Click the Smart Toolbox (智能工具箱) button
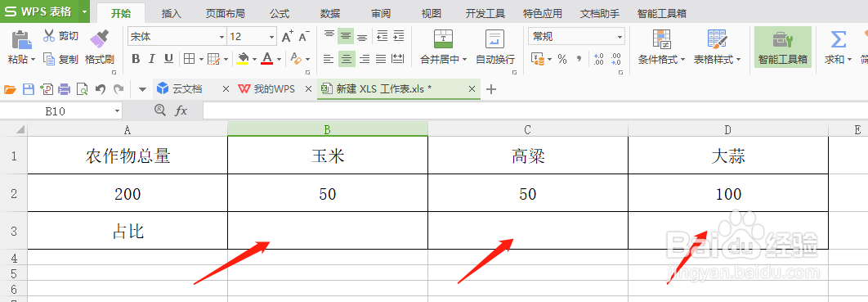 783,47
